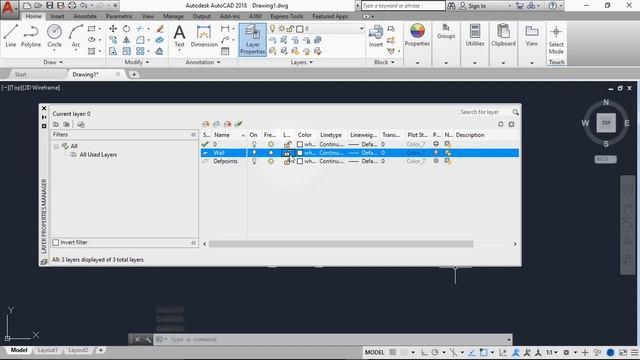Click Delete Layer icon in layer manager
640x360 pixels.
[227, 124]
